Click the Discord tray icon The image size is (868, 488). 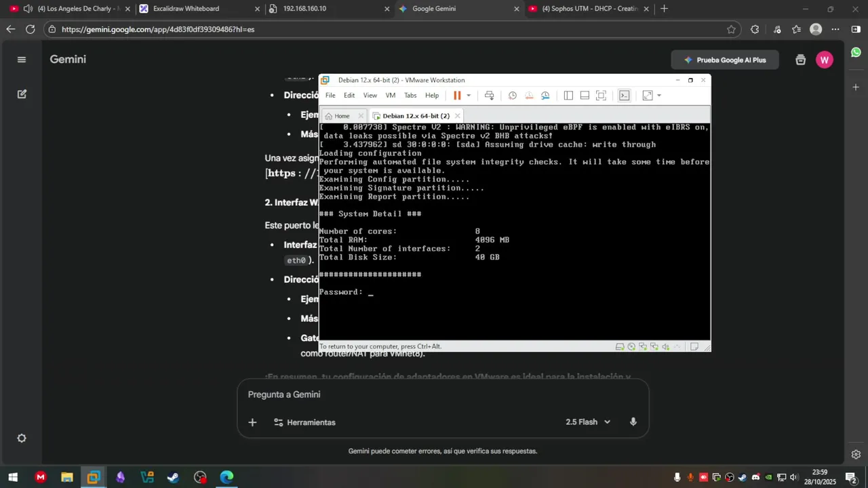point(755,477)
